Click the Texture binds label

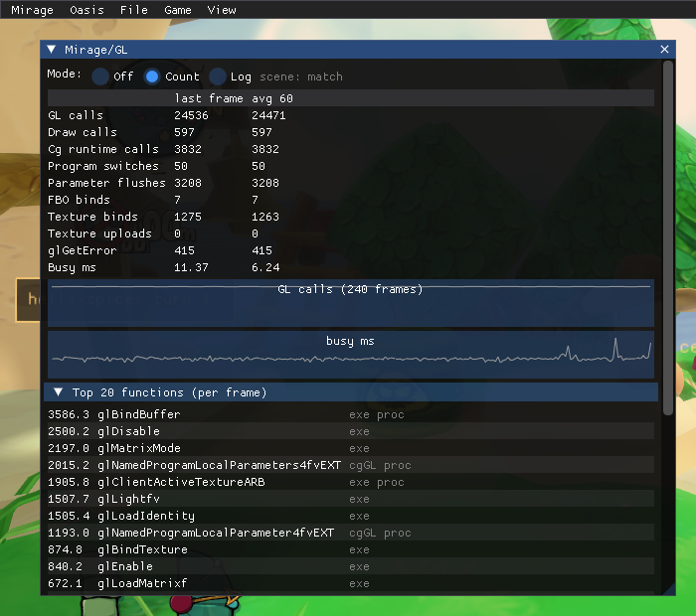coord(92,217)
